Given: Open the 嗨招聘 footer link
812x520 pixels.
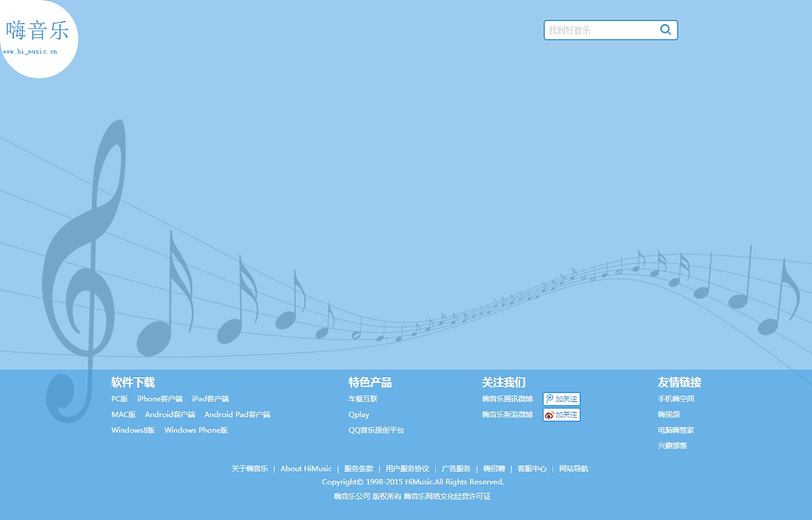Looking at the screenshot, I should pos(494,469).
